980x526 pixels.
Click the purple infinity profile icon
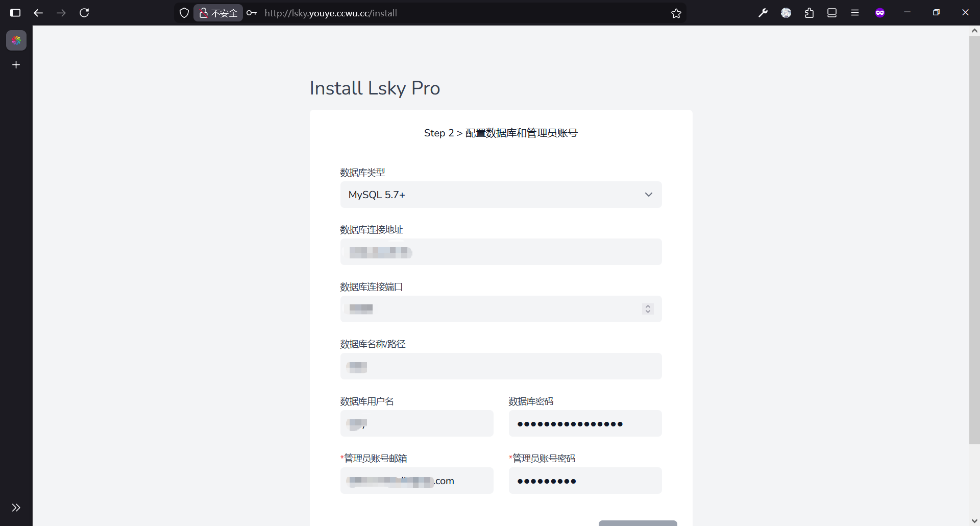pos(880,13)
